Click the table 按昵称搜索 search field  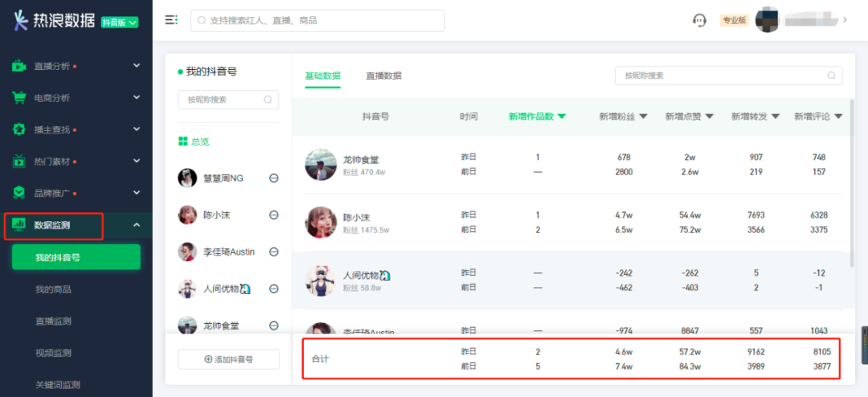728,76
